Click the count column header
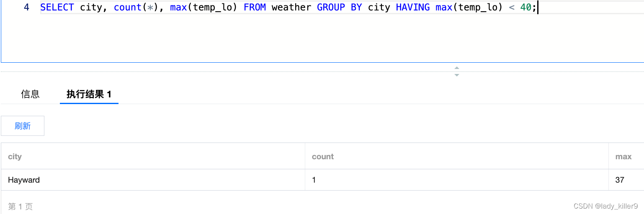644x214 pixels. click(457, 156)
